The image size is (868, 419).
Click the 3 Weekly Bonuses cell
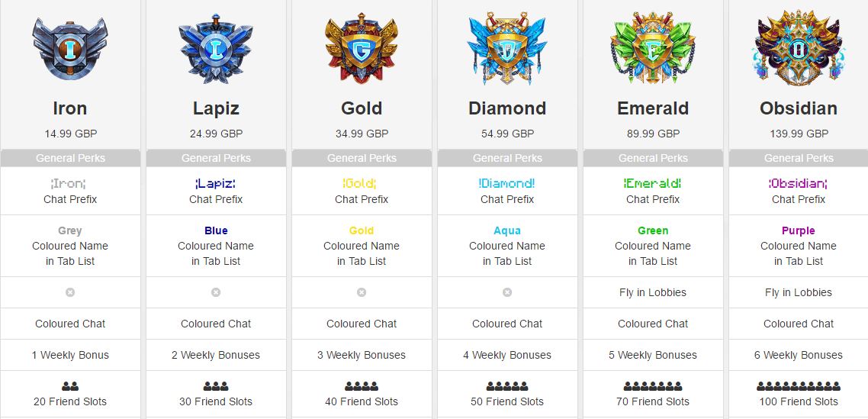pyautogui.click(x=362, y=355)
